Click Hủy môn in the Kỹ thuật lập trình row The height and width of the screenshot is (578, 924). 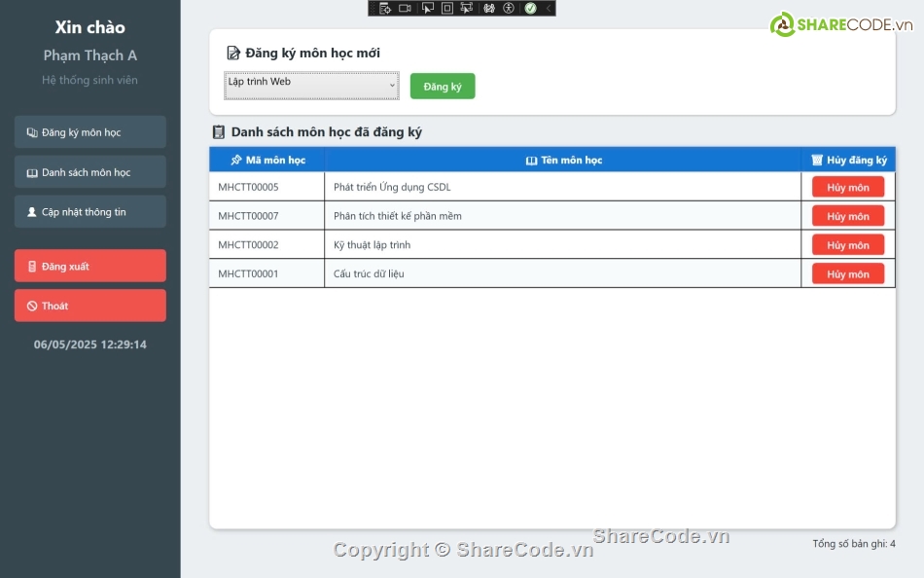(848, 245)
